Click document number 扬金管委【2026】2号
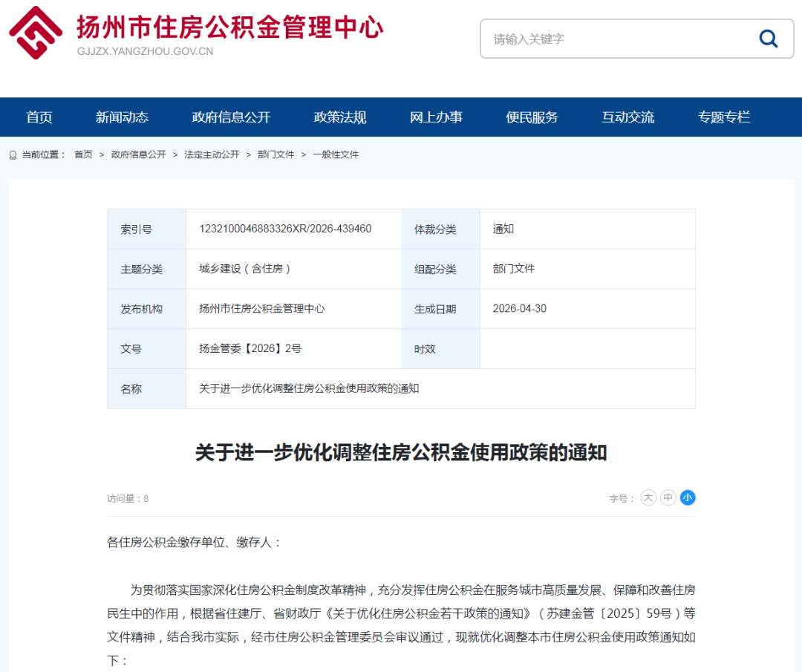Screen dimensions: 802x672 coord(250,348)
